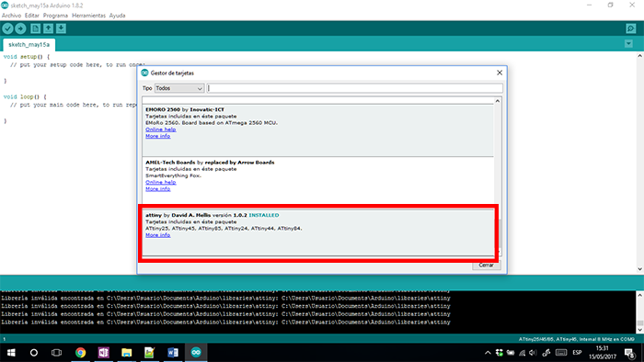Image resolution: width=644 pixels, height=362 pixels.
Task: Click the battery tray icon
Action: (511, 353)
